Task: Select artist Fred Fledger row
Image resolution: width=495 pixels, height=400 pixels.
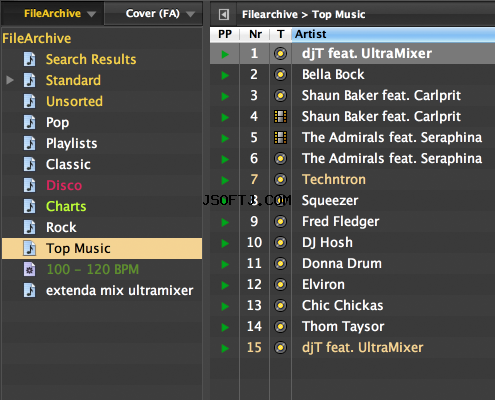Action: point(352,221)
